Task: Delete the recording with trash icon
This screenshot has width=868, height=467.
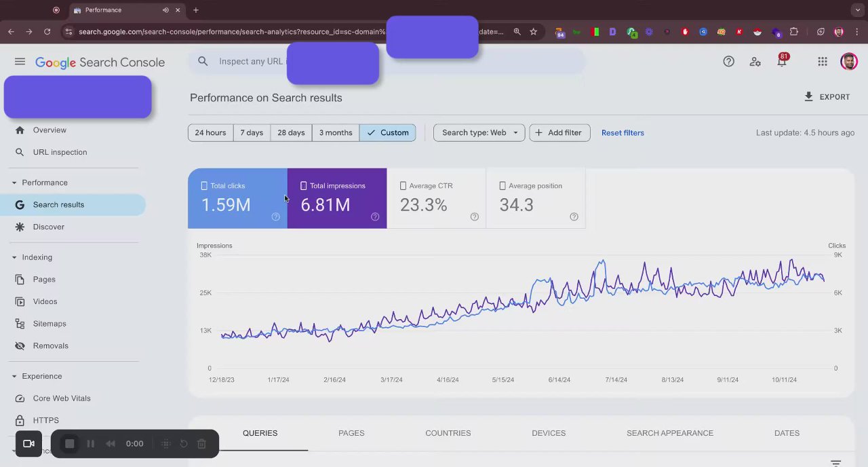Action: (201, 444)
